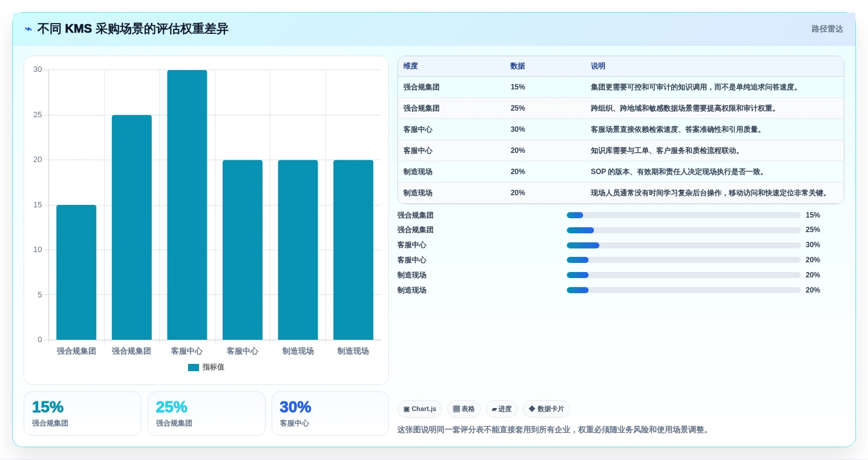Click the 客服中心 30% progress bar

click(x=684, y=245)
